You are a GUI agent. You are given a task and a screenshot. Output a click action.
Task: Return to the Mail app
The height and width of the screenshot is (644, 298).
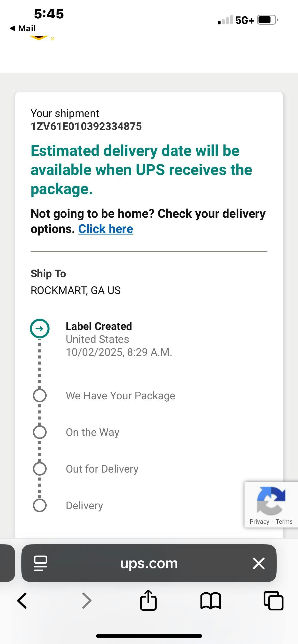pyautogui.click(x=23, y=28)
